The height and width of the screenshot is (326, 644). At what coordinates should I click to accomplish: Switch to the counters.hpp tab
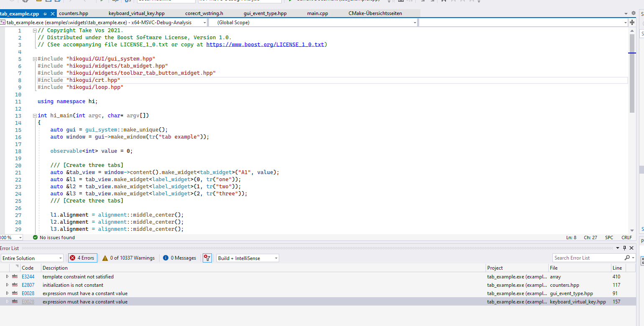(74, 13)
